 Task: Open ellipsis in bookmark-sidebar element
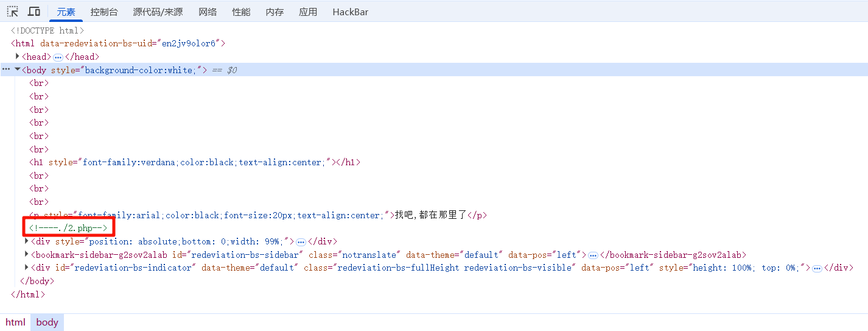click(x=593, y=255)
